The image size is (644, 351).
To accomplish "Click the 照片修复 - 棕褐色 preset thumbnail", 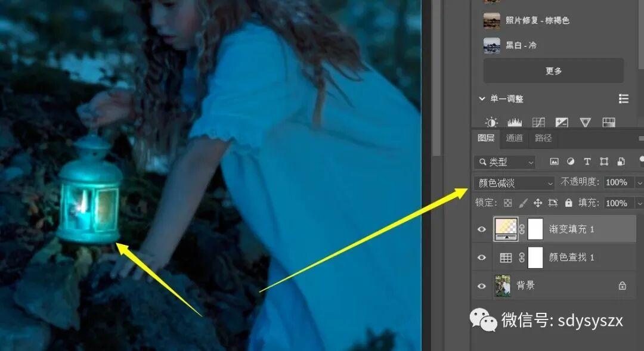I will pos(492,21).
